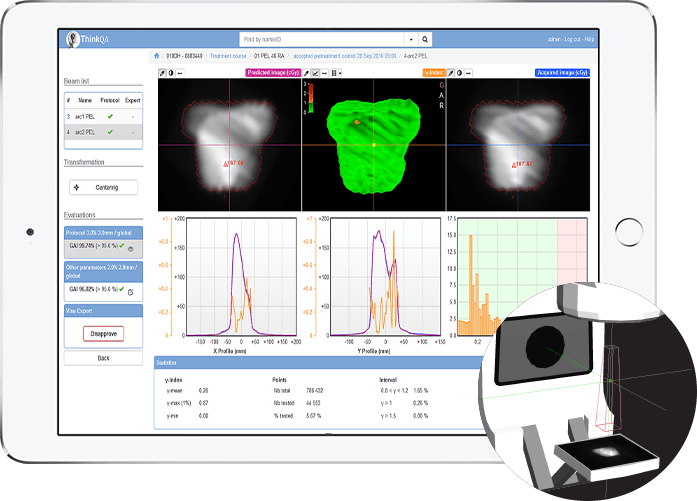This screenshot has width=697, height=501.
Task: Click eyedropper icon above the gamma index map
Action: click(x=305, y=73)
